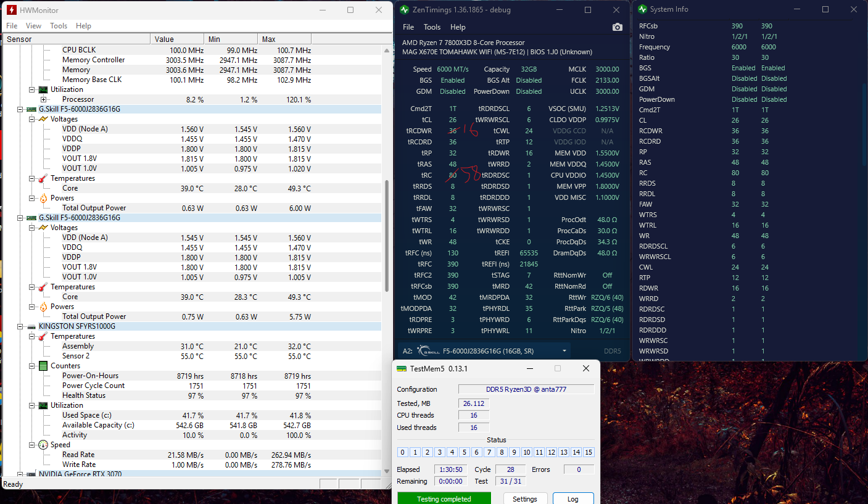
Task: Click the TestMem5 title bar icon
Action: point(402,368)
